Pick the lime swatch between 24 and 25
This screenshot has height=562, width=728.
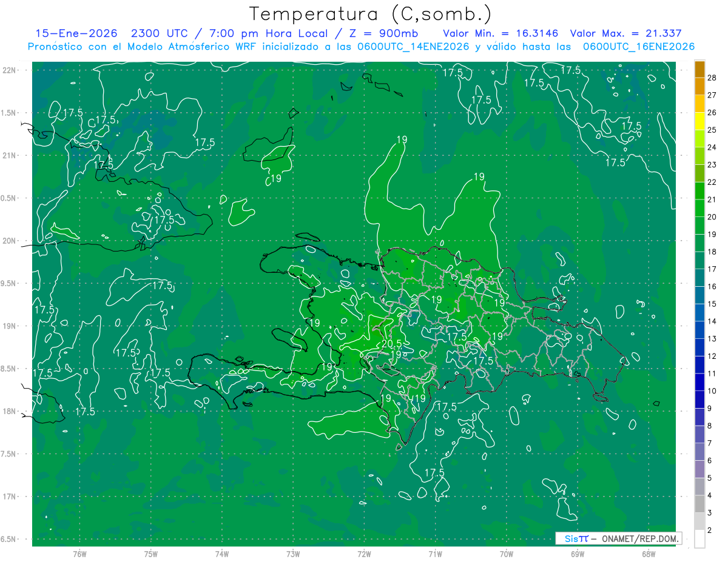pos(699,139)
